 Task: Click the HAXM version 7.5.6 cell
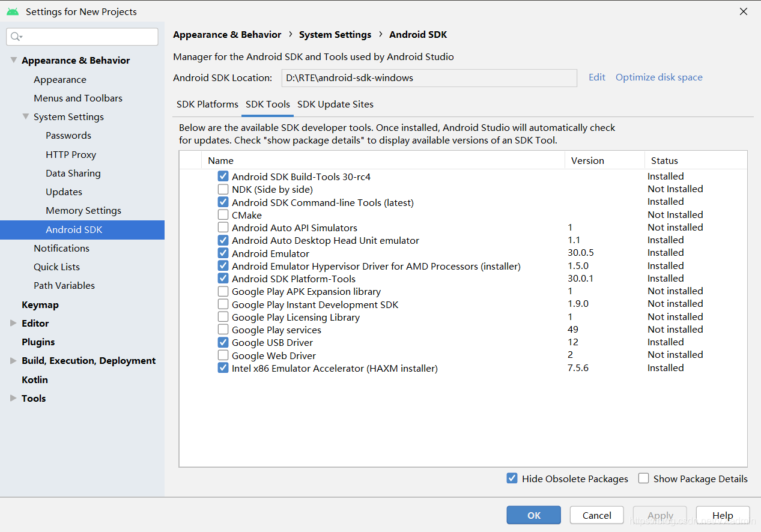click(578, 367)
